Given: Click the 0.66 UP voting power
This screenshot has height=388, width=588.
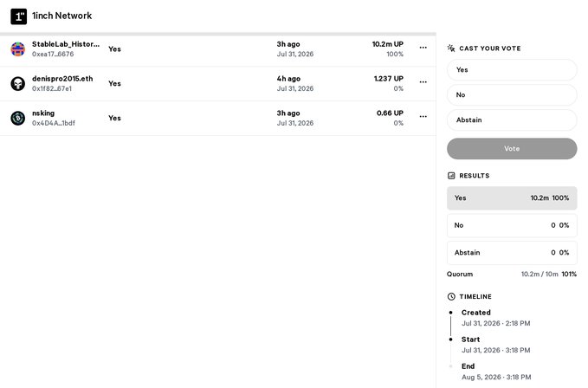Looking at the screenshot, I should pos(390,113).
